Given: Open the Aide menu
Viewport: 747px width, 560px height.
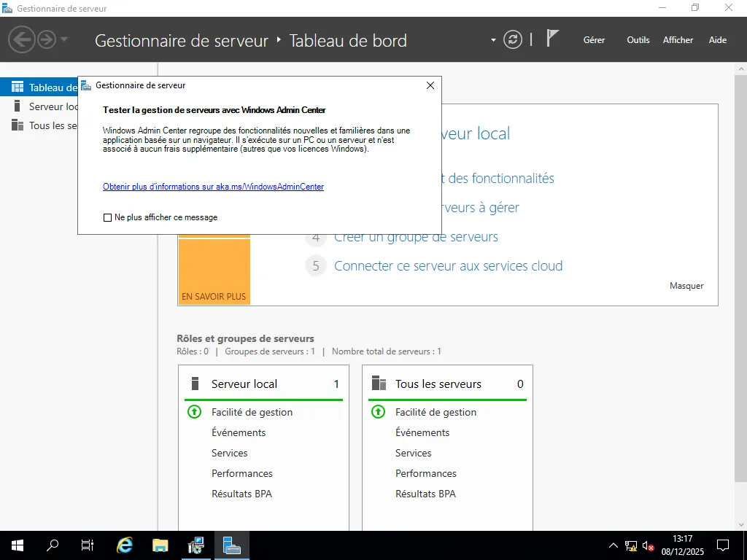Looking at the screenshot, I should pos(718,40).
